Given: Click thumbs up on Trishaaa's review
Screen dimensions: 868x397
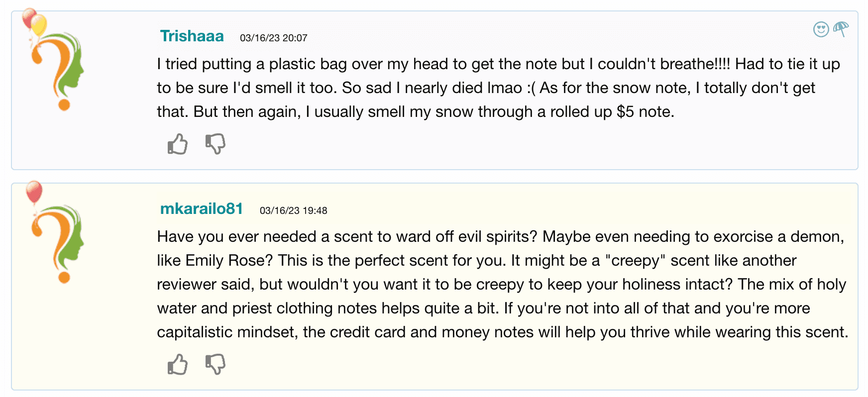Looking at the screenshot, I should pyautogui.click(x=178, y=144).
